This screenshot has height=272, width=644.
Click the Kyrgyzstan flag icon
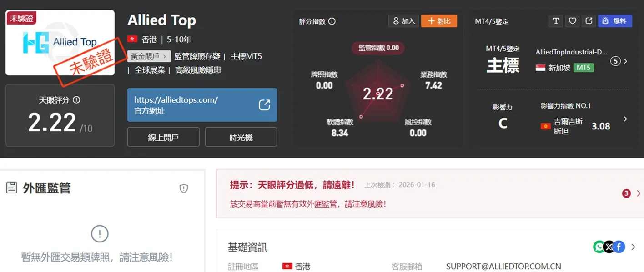tap(545, 126)
